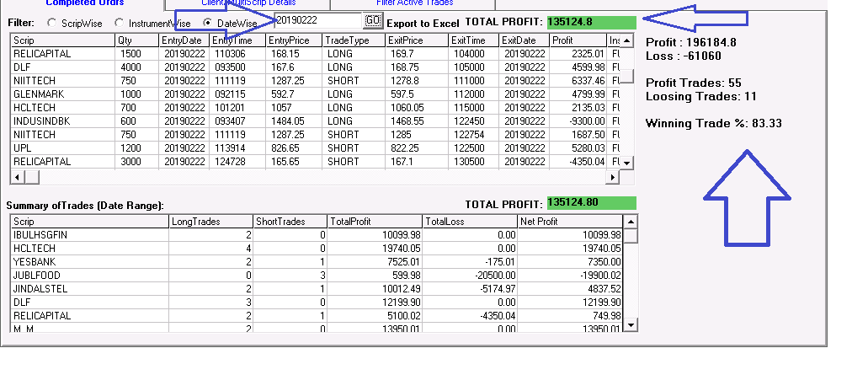Click the Net Profit column header
This screenshot has height=391, width=868.
point(570,222)
